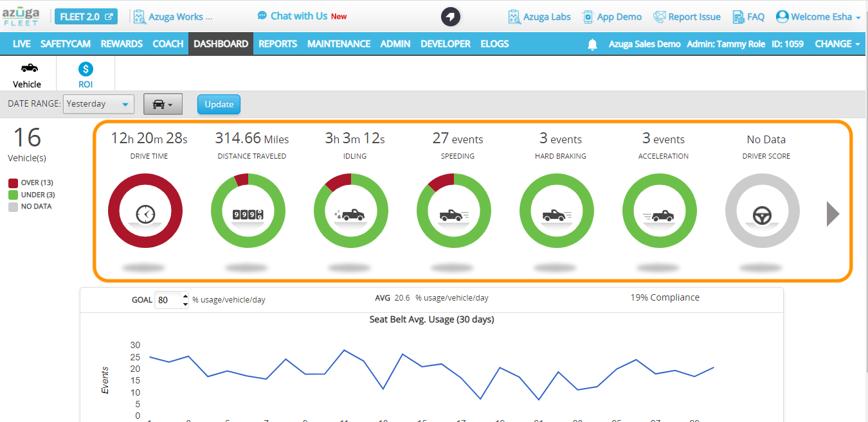Open the Date Range Yesterday dropdown
Image resolution: width=868 pixels, height=422 pixels.
98,104
